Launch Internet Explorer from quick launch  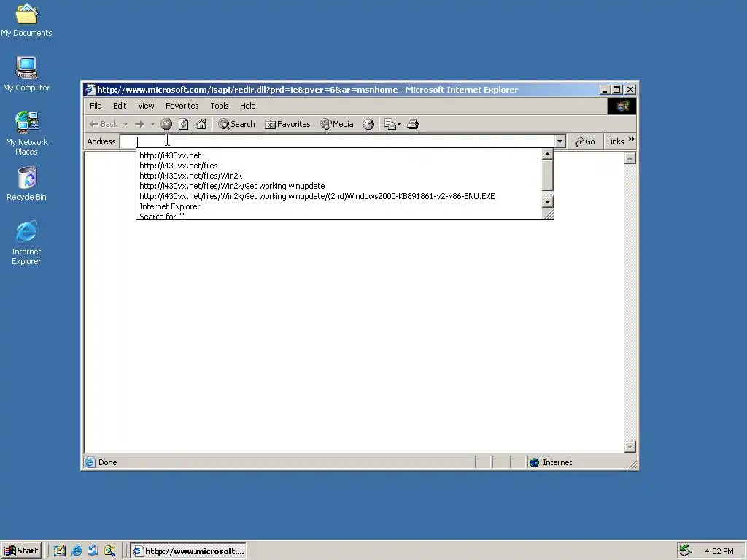76,551
